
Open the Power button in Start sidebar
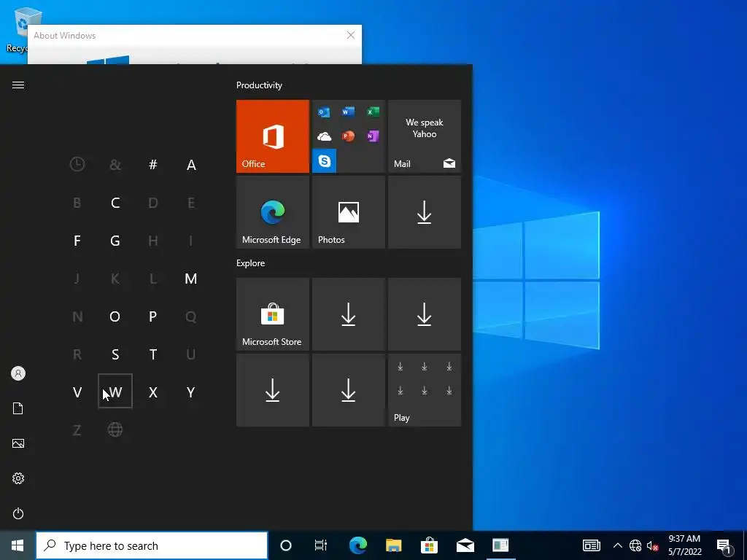(18, 513)
